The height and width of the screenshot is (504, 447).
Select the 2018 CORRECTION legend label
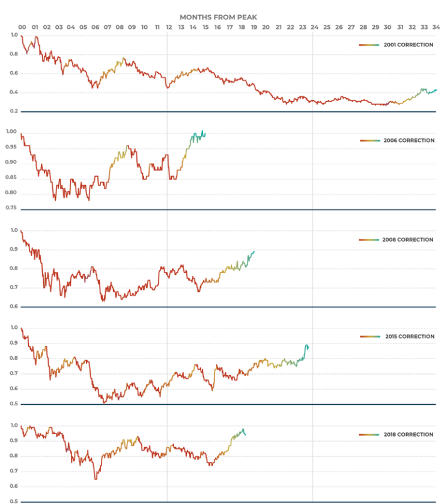point(409,434)
